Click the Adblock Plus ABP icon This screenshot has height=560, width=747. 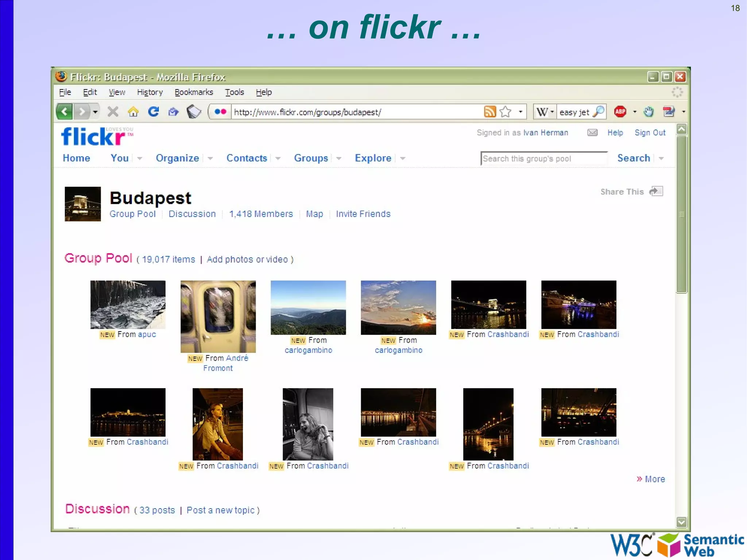[x=620, y=112]
